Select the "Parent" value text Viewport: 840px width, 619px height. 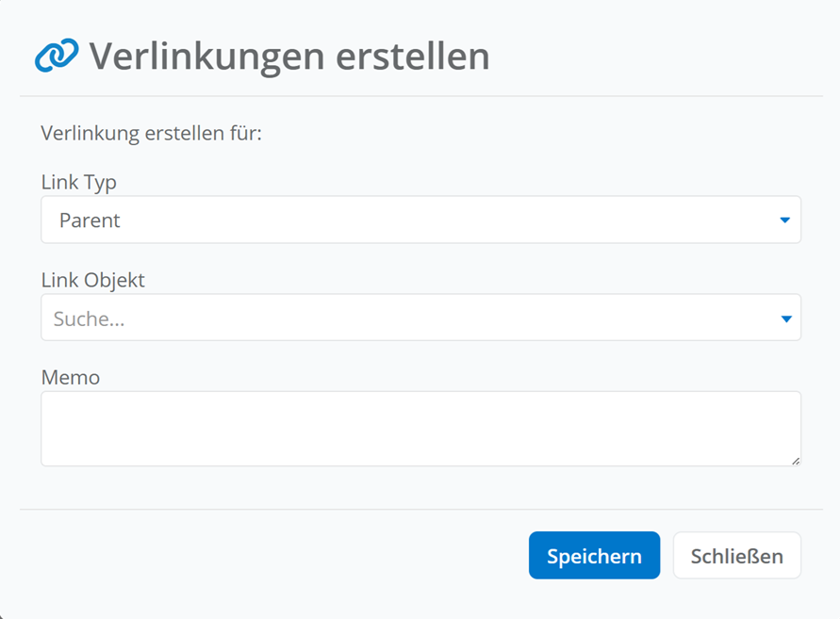[x=90, y=221]
